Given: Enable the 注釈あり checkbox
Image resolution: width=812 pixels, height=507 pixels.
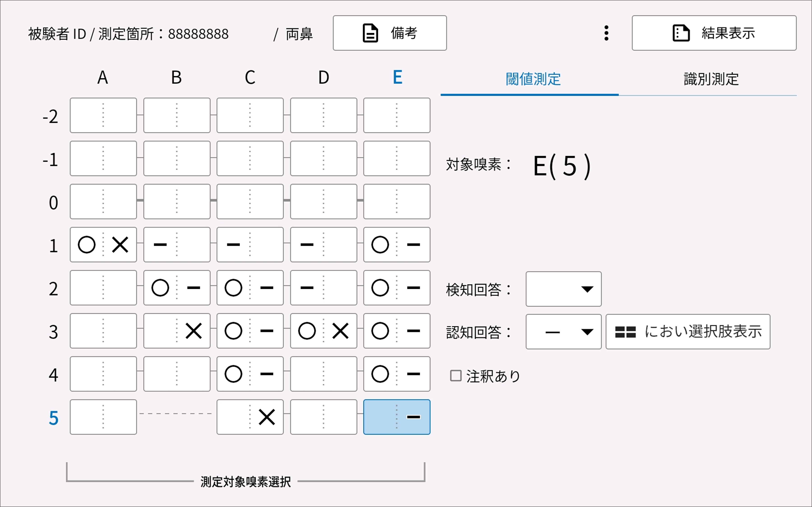Looking at the screenshot, I should (456, 376).
